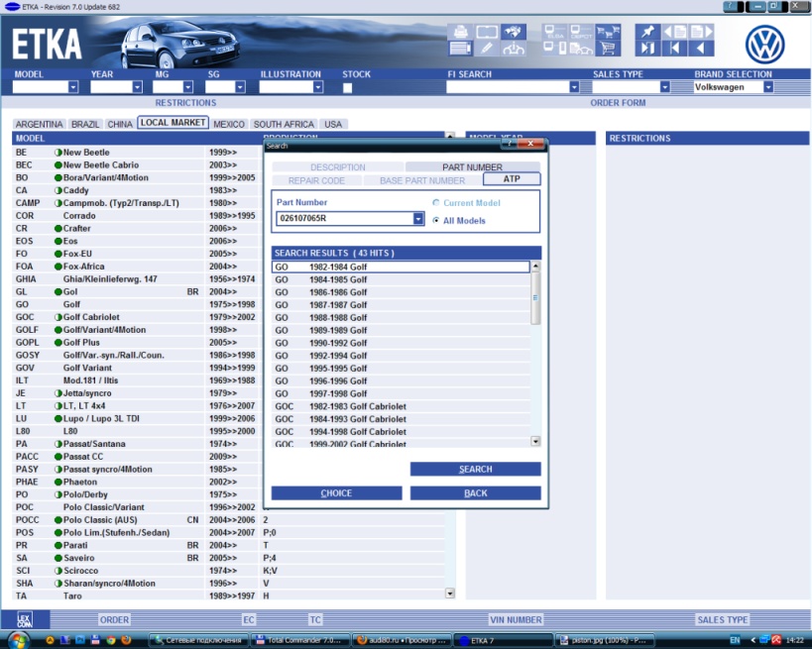Click the pushpin icon
The height and width of the screenshot is (649, 812).
647,32
